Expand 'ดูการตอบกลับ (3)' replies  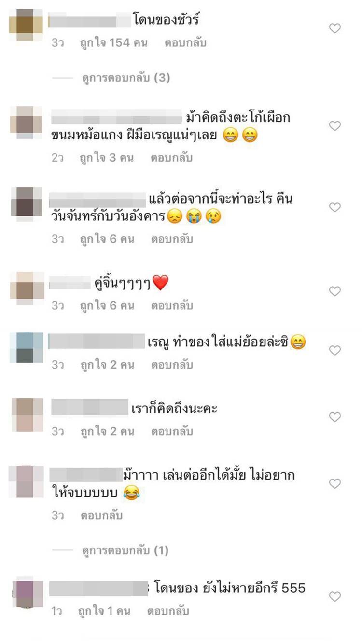pos(125,77)
